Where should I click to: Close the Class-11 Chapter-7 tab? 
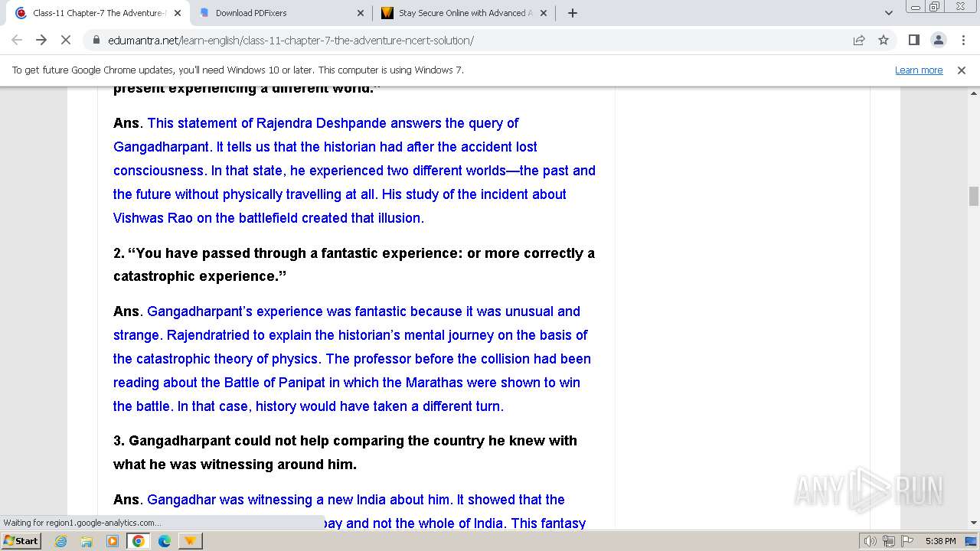tap(178, 13)
